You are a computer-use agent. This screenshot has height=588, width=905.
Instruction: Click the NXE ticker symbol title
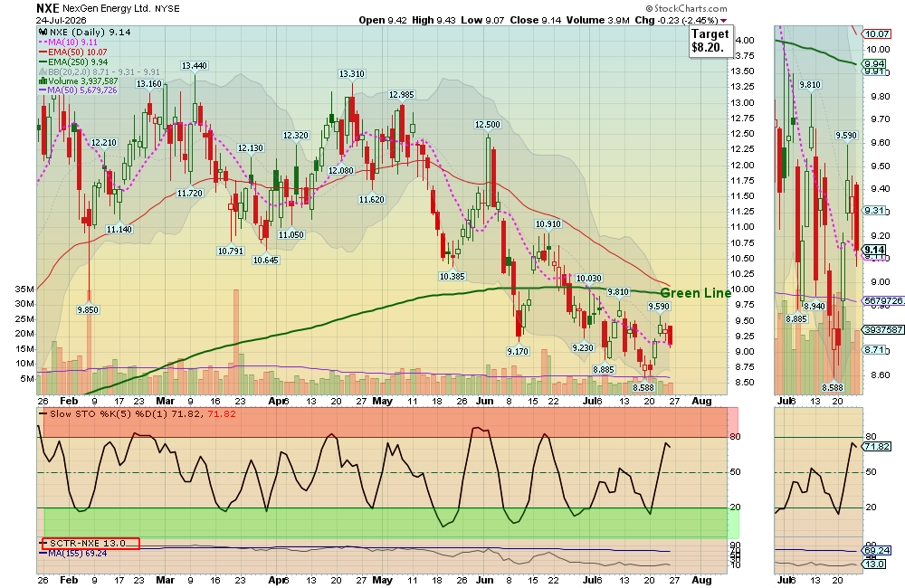[x=47, y=8]
